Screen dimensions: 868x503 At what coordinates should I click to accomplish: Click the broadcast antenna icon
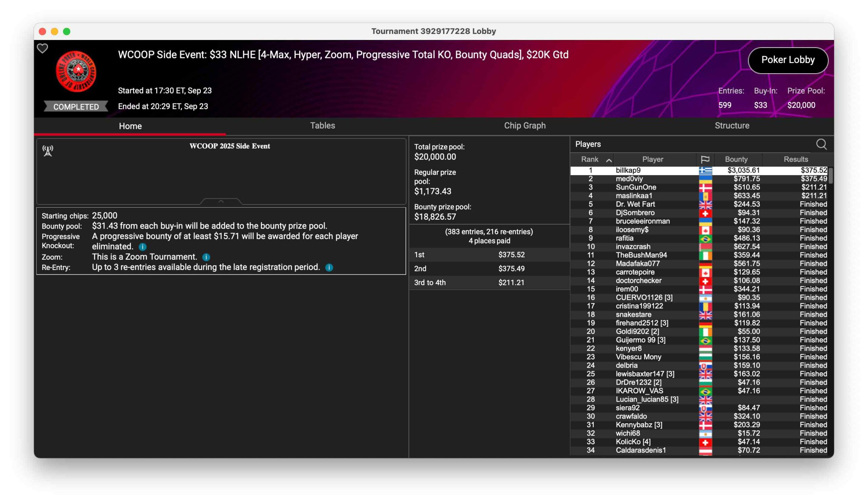pos(48,151)
